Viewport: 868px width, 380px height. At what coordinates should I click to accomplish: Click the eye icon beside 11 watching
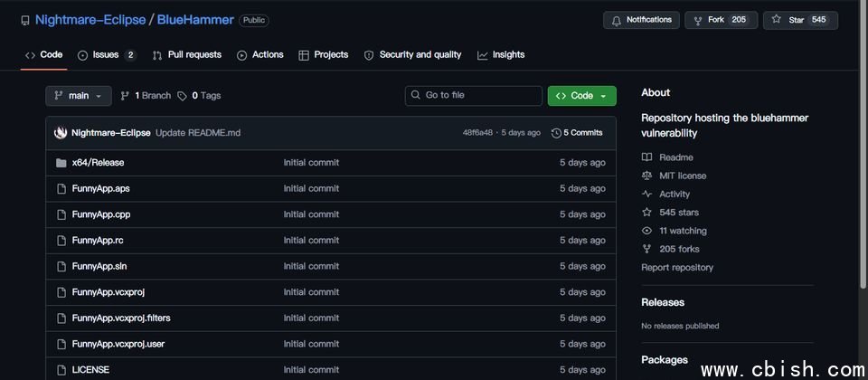point(646,231)
